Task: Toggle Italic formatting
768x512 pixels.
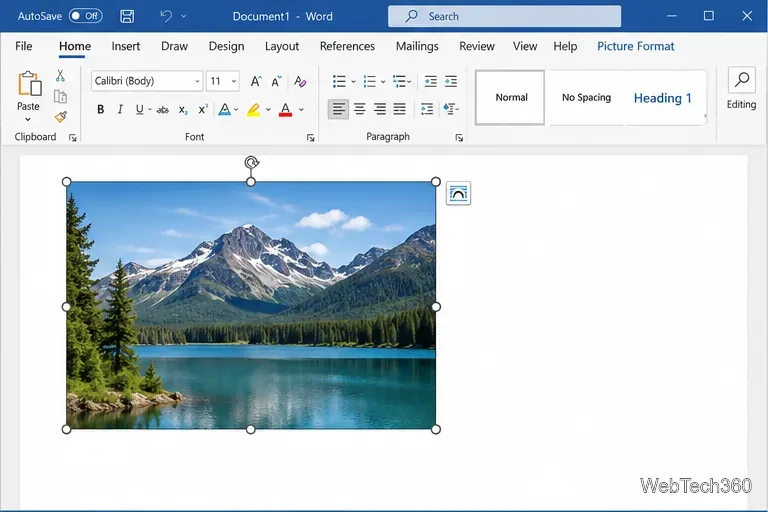Action: pos(120,109)
